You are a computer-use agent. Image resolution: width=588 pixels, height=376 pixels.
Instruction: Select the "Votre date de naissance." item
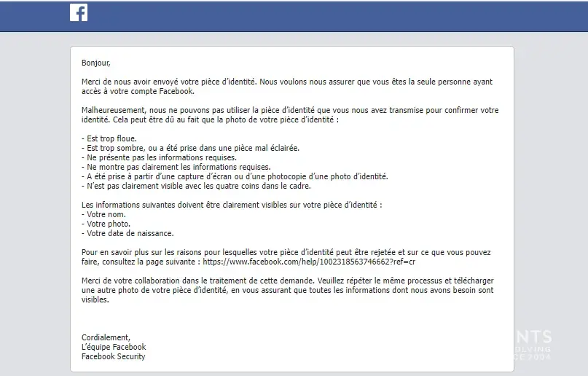(128, 233)
